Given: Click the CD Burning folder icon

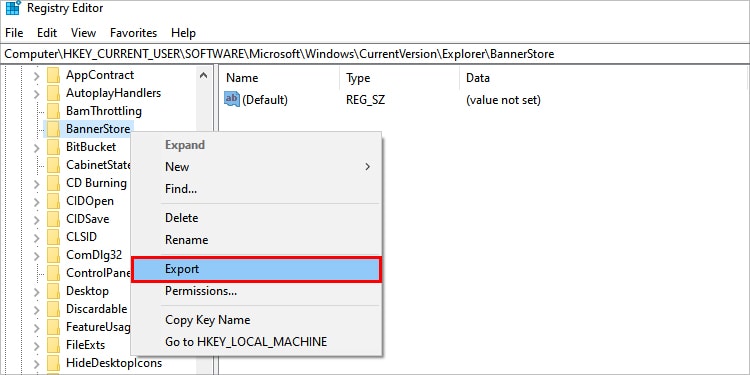Looking at the screenshot, I should click(x=53, y=183).
